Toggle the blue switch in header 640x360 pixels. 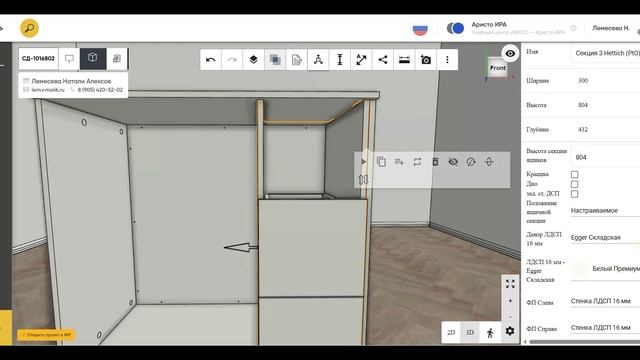tap(455, 28)
